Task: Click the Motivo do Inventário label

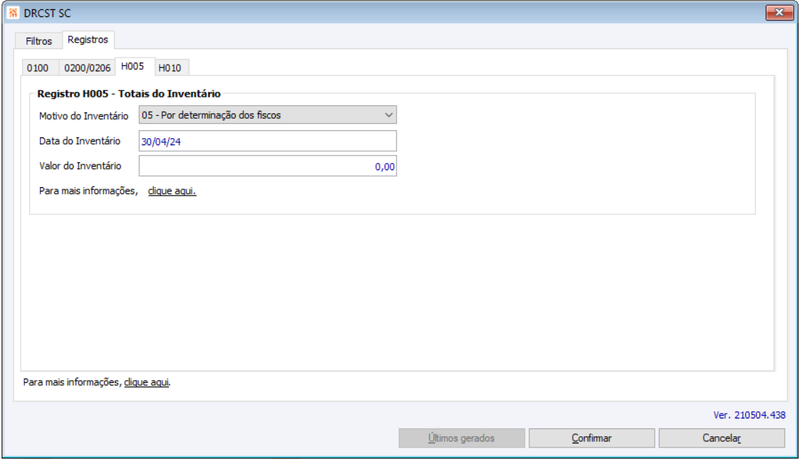Action: click(84, 116)
